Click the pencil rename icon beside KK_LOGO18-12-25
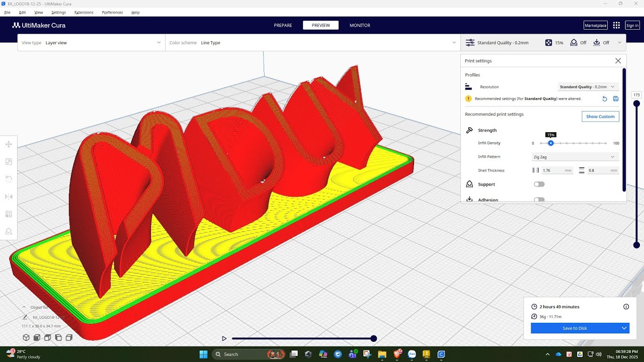 (x=25, y=317)
